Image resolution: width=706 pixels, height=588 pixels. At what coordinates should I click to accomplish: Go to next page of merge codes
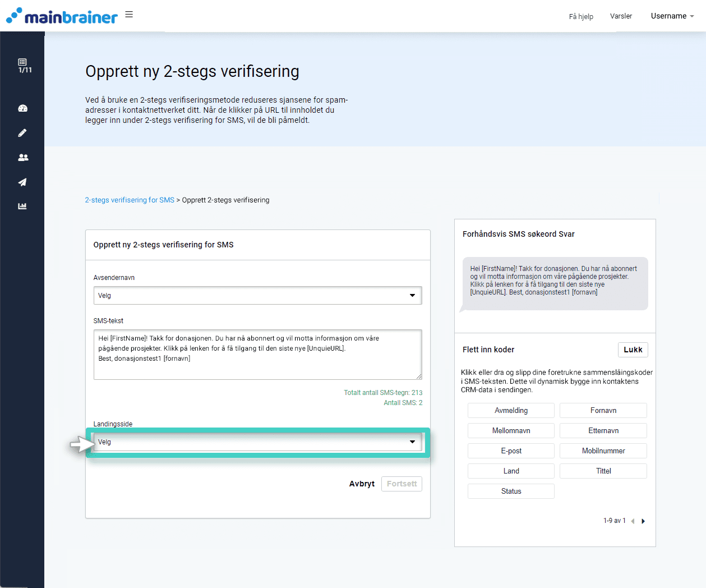643,521
